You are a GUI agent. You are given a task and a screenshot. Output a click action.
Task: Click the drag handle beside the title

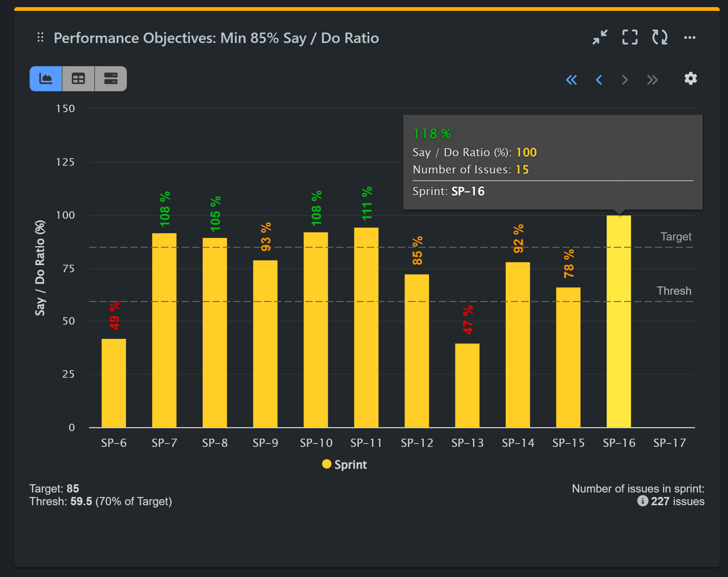(40, 37)
